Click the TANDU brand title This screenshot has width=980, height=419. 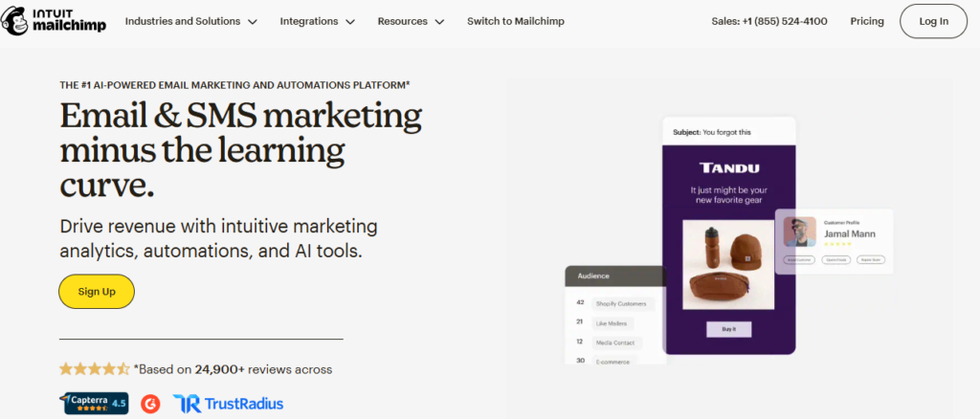pyautogui.click(x=729, y=167)
